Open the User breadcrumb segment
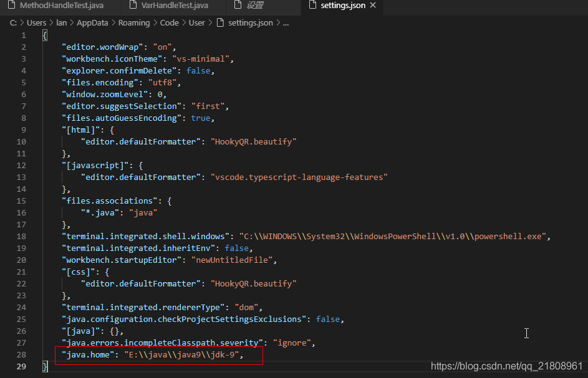588x378 pixels. 196,23
